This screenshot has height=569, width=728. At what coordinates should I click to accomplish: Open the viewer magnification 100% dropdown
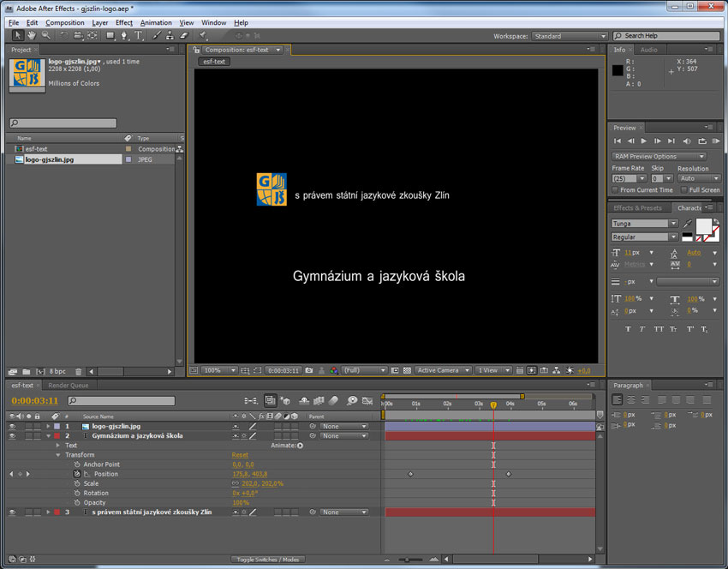[x=220, y=371]
